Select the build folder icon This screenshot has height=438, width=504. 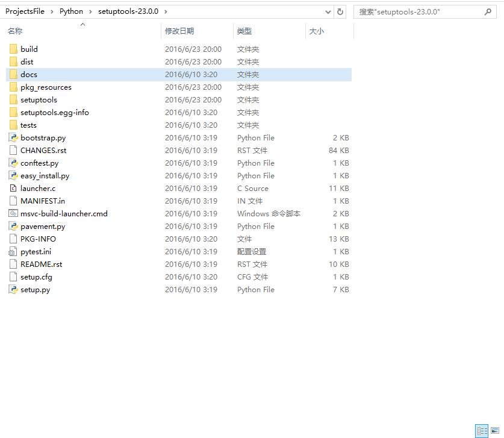(13, 49)
